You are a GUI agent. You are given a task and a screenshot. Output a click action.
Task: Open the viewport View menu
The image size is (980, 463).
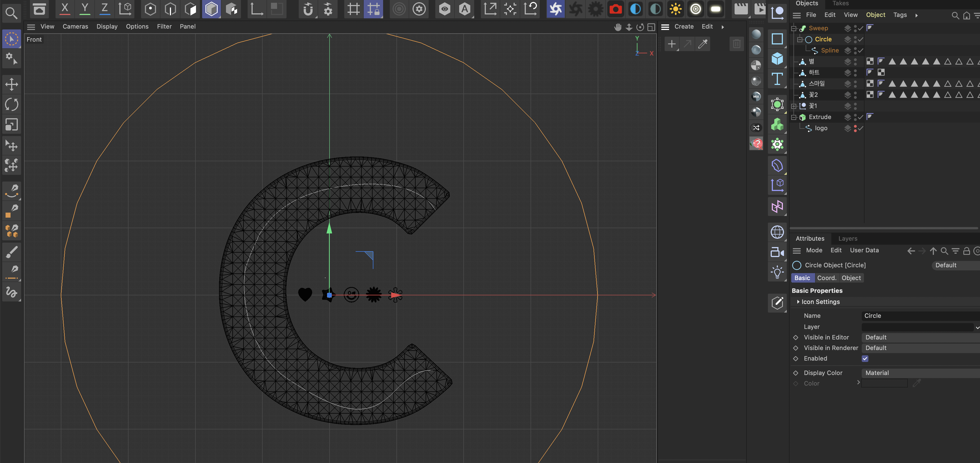click(x=47, y=27)
